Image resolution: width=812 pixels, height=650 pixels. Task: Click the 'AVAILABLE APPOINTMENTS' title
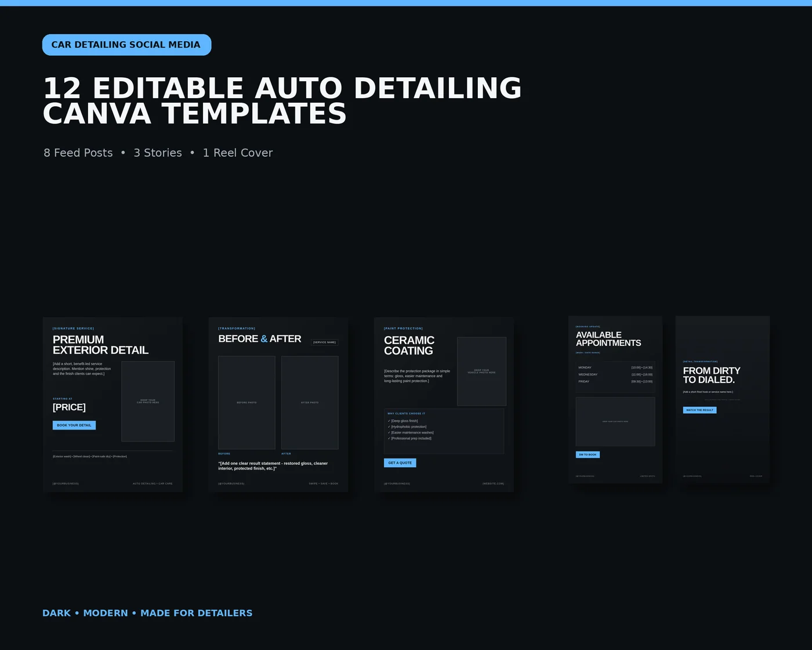[608, 339]
